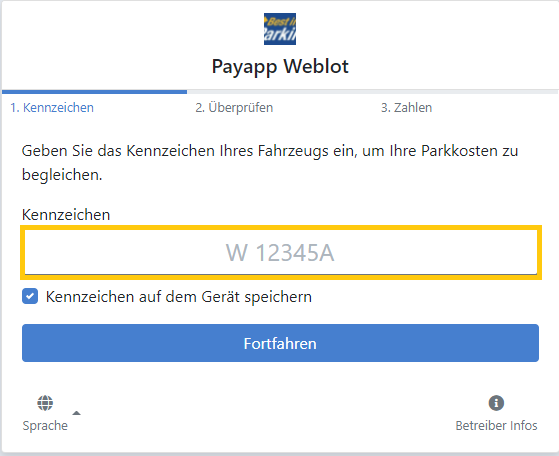Click the globe language icon
Viewport: 559px width, 456px height.
pos(45,403)
